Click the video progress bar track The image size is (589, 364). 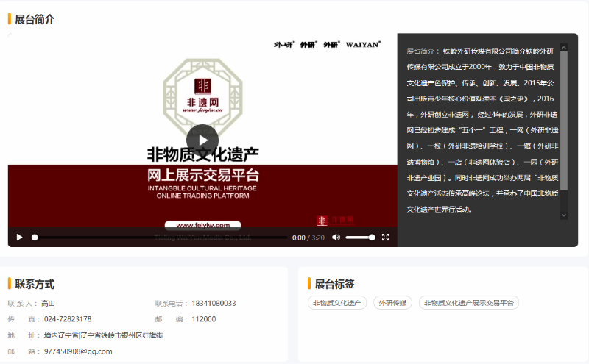pos(161,238)
